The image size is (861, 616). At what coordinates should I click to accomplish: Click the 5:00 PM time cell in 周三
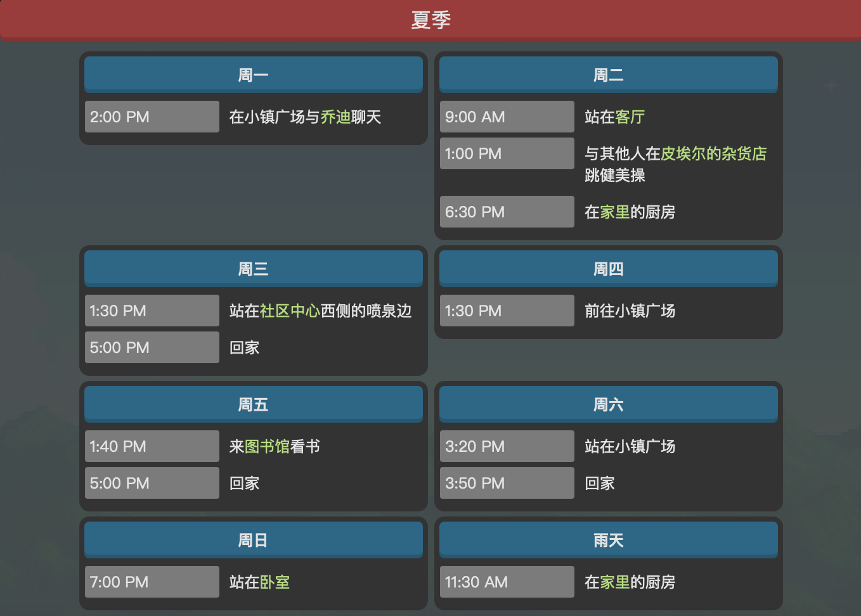(152, 347)
